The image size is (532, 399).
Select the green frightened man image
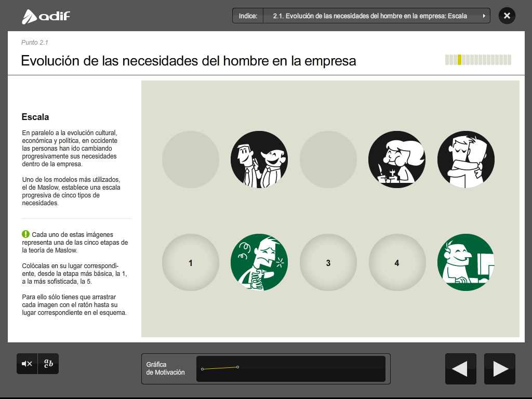(259, 262)
